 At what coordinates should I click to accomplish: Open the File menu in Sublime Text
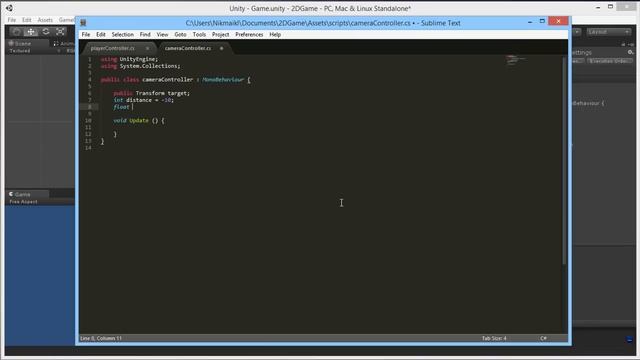[x=86, y=35]
